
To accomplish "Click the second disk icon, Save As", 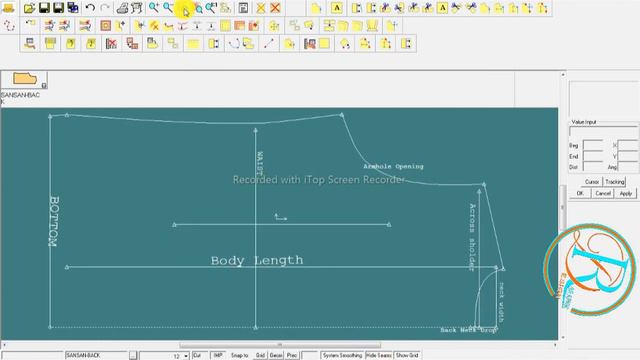I will (x=58, y=8).
